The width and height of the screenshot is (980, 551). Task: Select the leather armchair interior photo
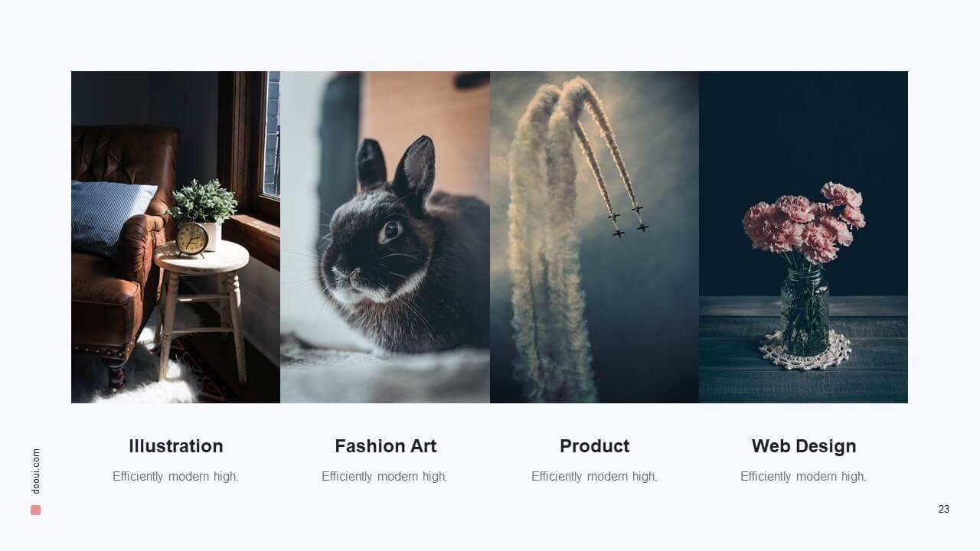tap(175, 237)
